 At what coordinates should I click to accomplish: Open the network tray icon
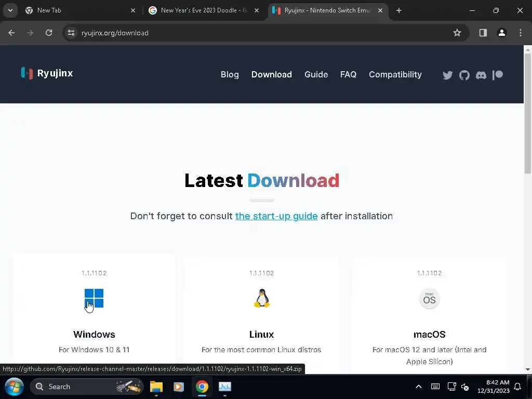(451, 387)
